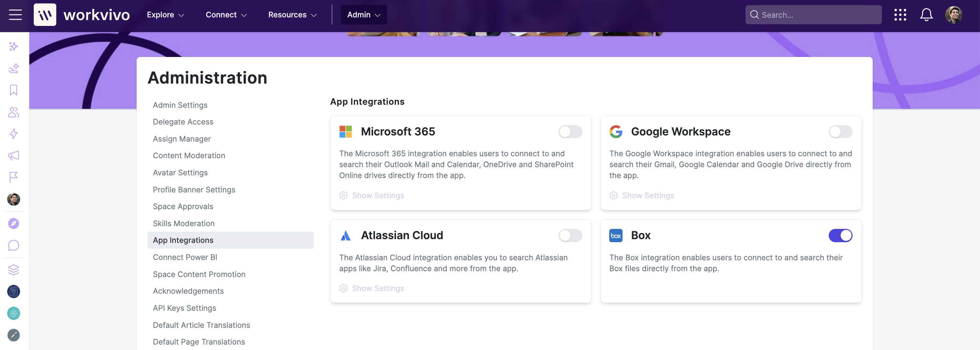Image resolution: width=980 pixels, height=350 pixels.
Task: Open Skills Moderation
Action: (x=183, y=223)
